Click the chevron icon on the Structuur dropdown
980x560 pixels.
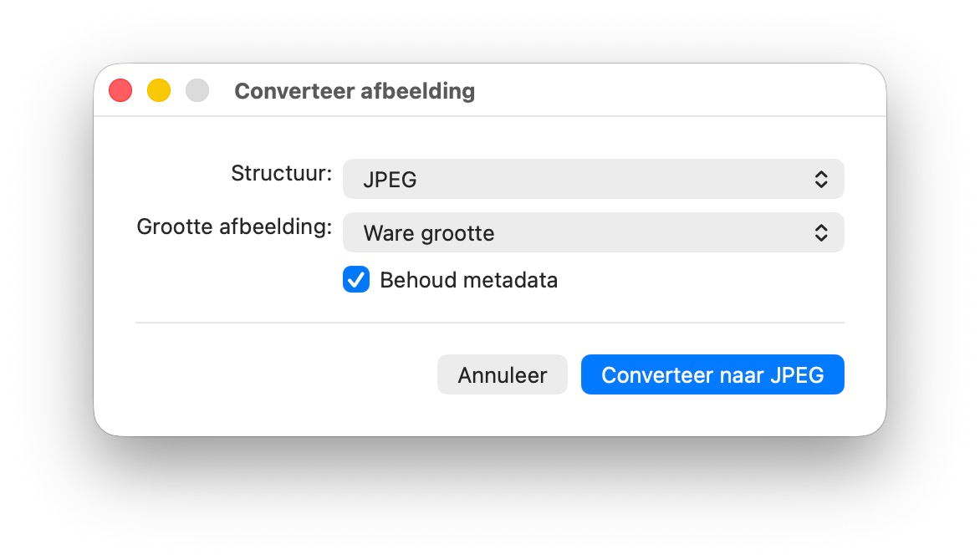820,179
